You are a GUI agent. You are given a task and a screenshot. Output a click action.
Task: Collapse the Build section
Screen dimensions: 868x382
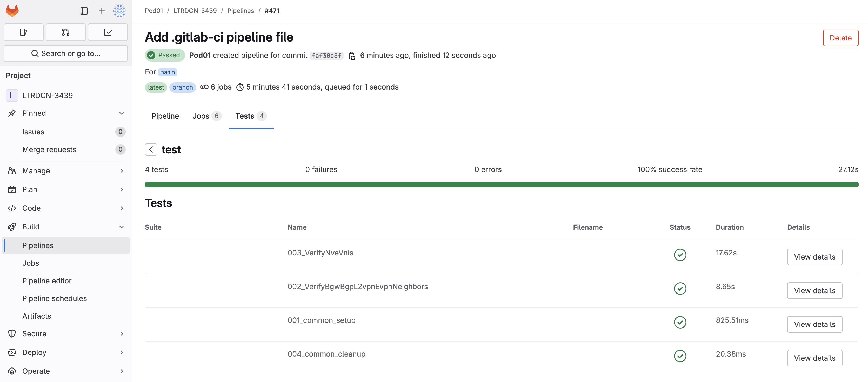pyautogui.click(x=122, y=227)
